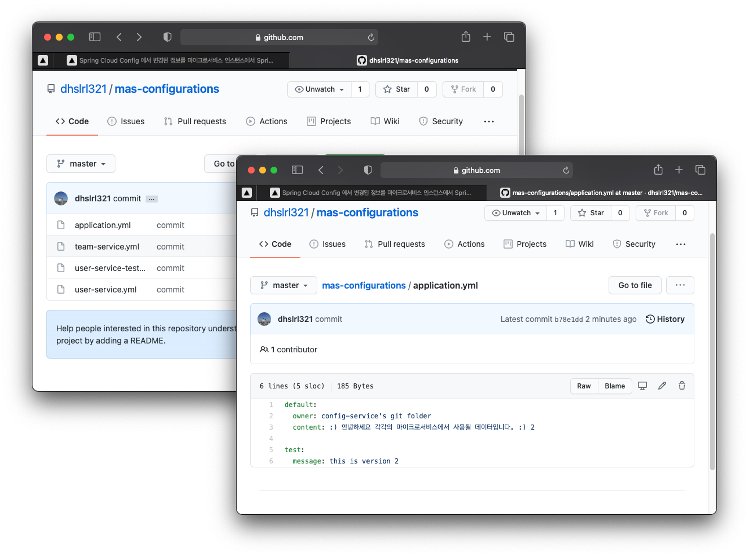The height and width of the screenshot is (556, 748).
Task: Click the Blame button
Action: (614, 386)
